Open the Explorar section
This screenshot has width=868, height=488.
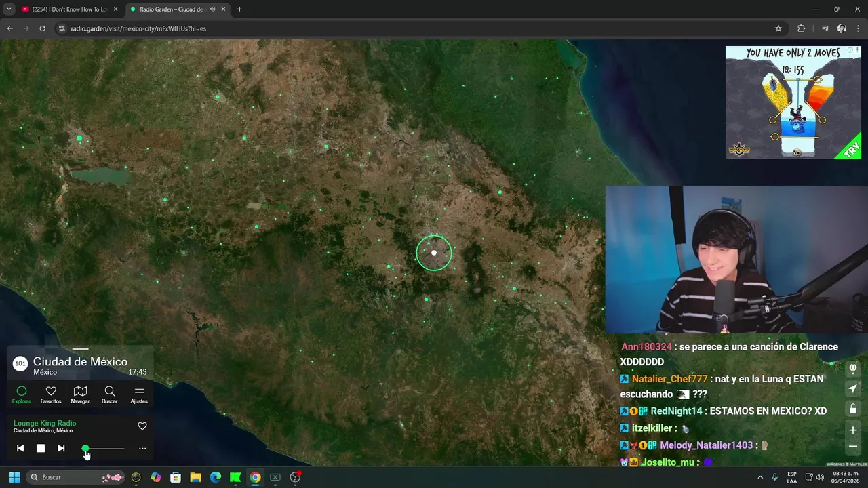pos(22,395)
